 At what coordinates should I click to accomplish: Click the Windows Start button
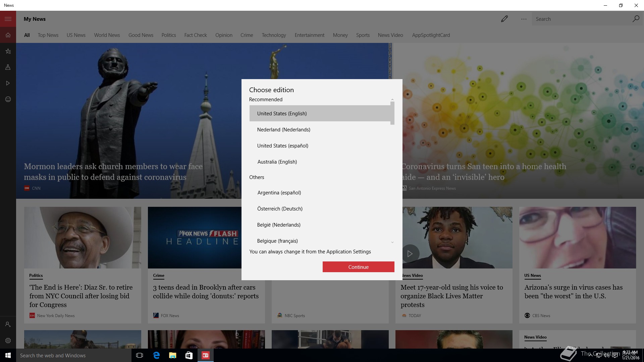(8, 355)
